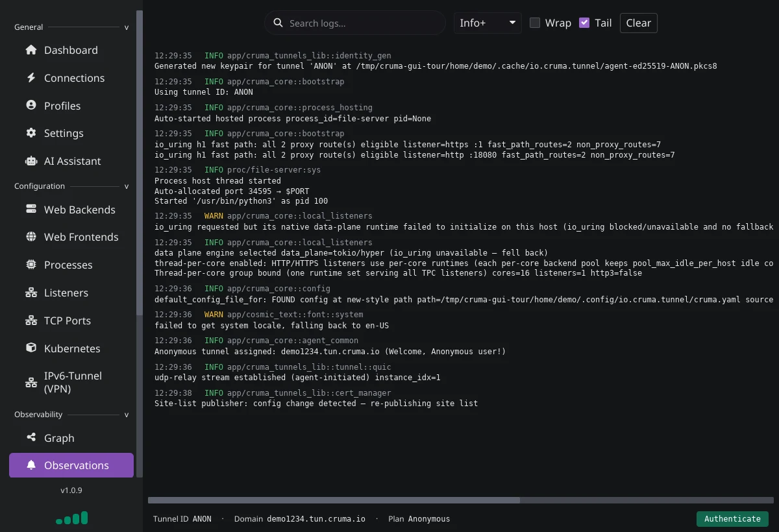Screen dimensions: 779x532
Task: Open IPv6-Tunnel (VPN) page
Action: [71, 383]
